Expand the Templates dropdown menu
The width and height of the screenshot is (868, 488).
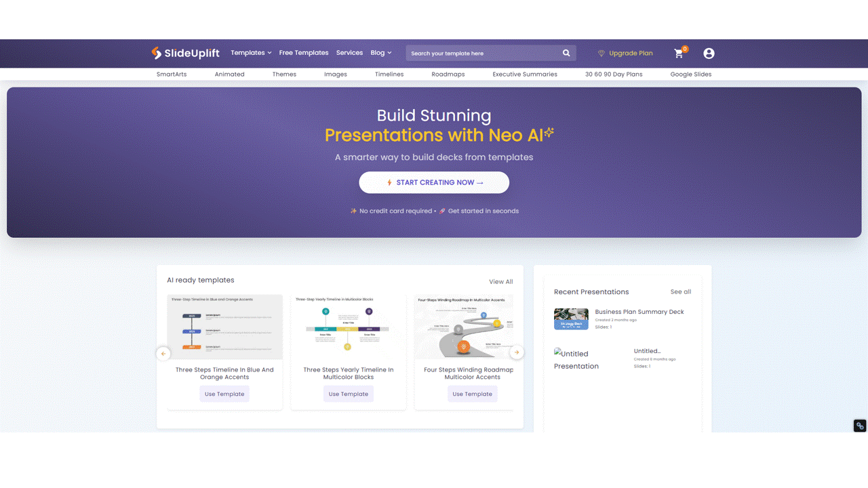[251, 53]
